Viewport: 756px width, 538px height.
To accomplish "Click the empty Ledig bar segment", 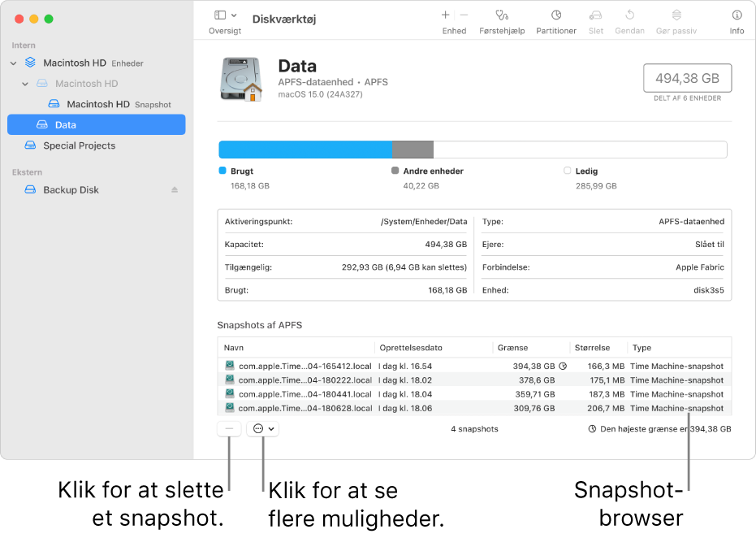I will pyautogui.click(x=580, y=150).
